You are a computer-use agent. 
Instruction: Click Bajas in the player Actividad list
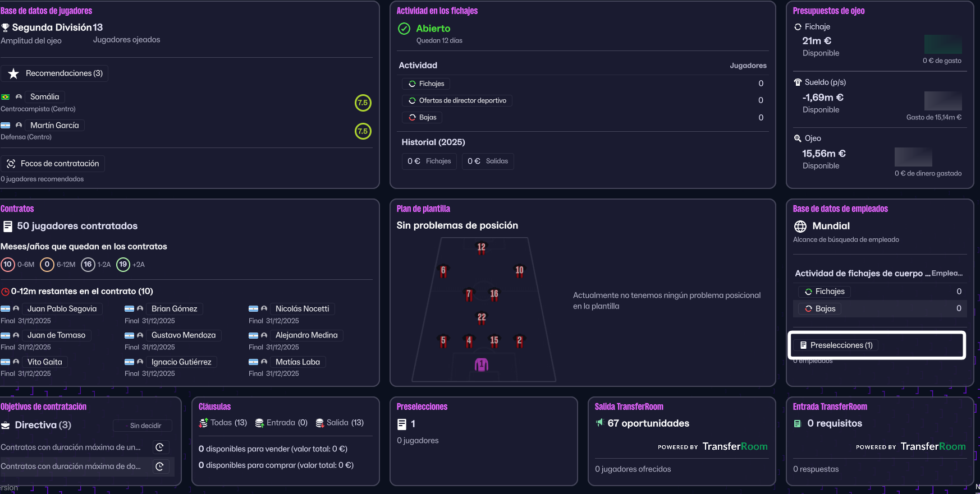pos(422,118)
